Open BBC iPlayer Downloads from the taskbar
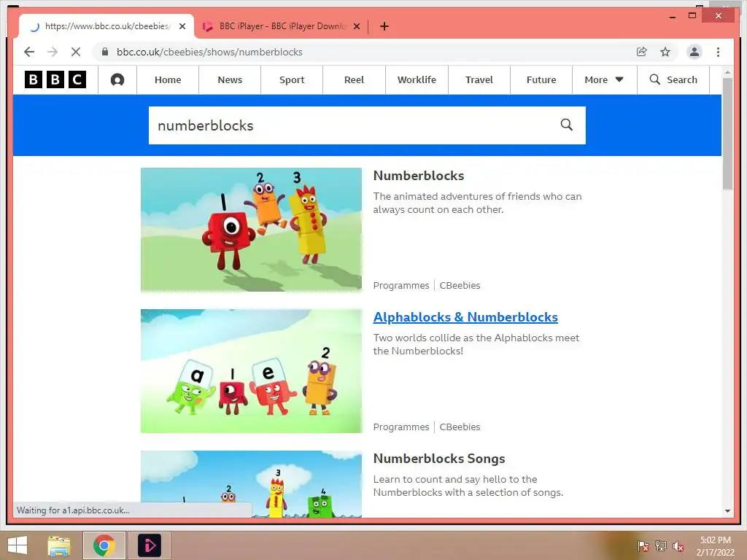The height and width of the screenshot is (560, 747). point(149,545)
